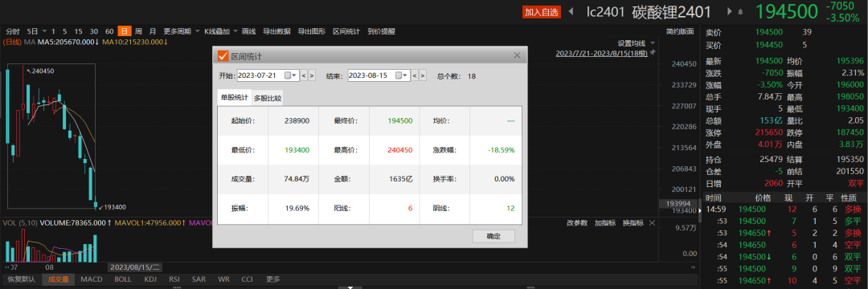
Task: Select the WR indicator tab
Action: (224, 279)
